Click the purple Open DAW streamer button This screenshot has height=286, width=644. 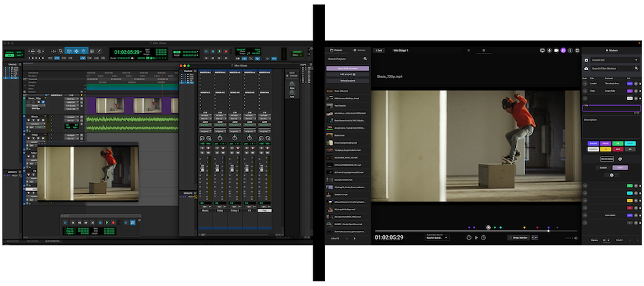[348, 69]
